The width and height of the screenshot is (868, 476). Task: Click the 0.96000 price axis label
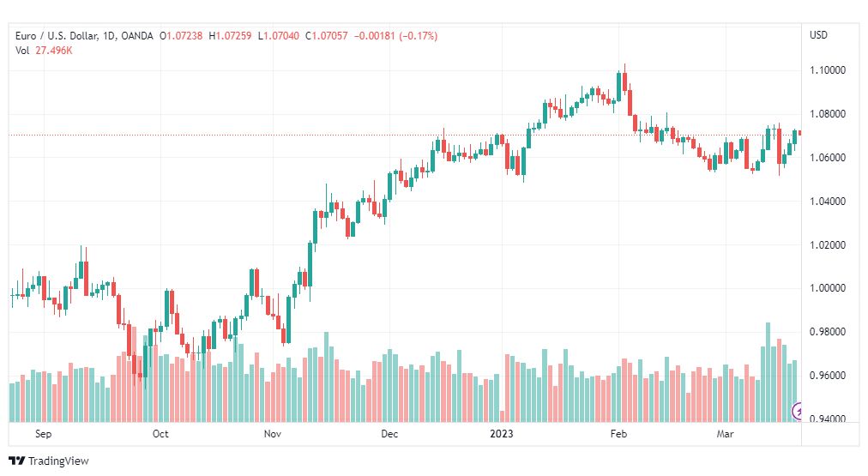[828, 376]
